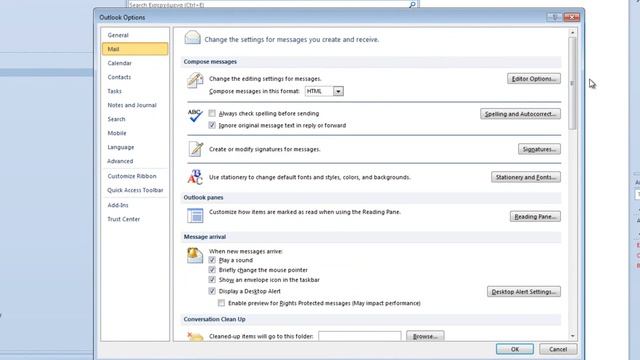The width and height of the screenshot is (640, 360).
Task: Open the Advanced options category
Action: click(135, 161)
